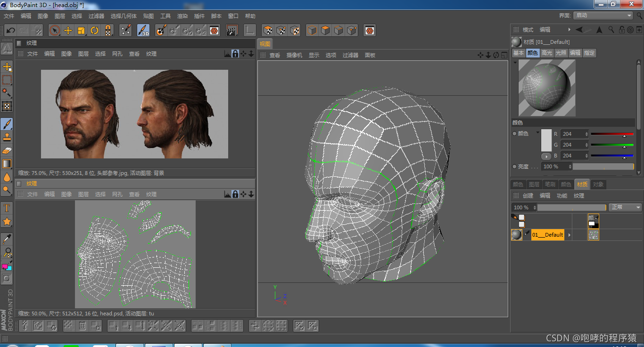
Task: Click the Undo arrow in the toolbar
Action: coord(10,31)
